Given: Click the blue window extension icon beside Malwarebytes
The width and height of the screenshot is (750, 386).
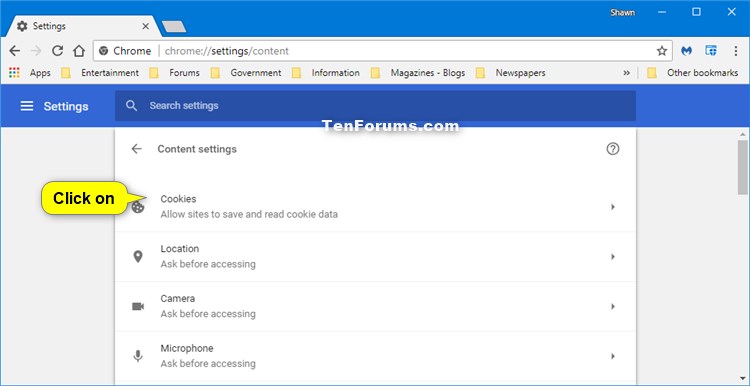Looking at the screenshot, I should point(711,51).
